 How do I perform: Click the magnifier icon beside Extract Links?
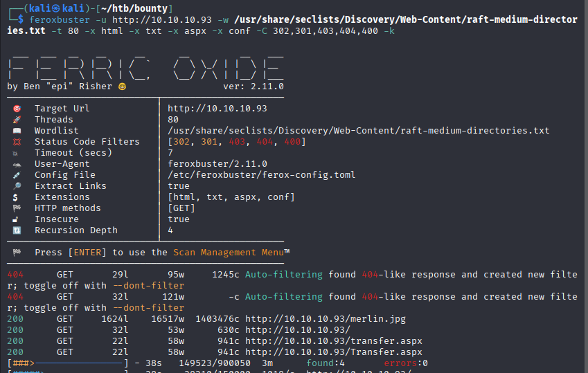[17, 186]
